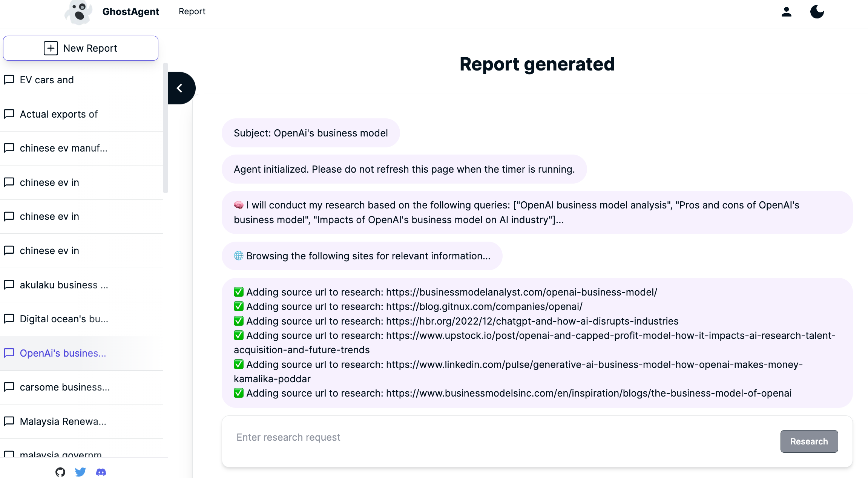This screenshot has width=868, height=478.
Task: Select the chinese ev manuf... report
Action: pyautogui.click(x=64, y=148)
